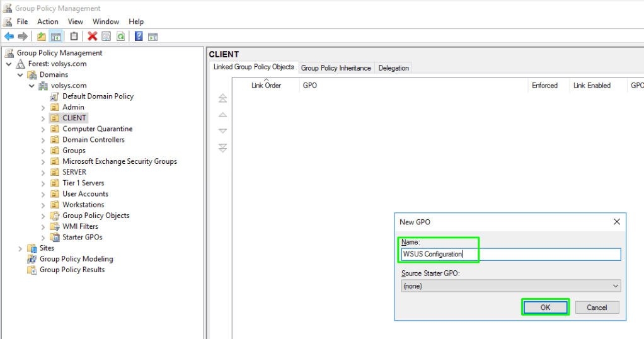Click the GPO Name text field
Viewport: 644px width, 339px height.
click(x=510, y=254)
